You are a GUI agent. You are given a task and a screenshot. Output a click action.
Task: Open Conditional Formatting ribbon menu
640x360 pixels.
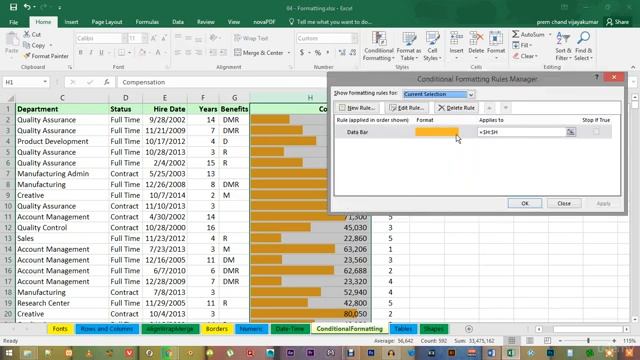(x=379, y=46)
